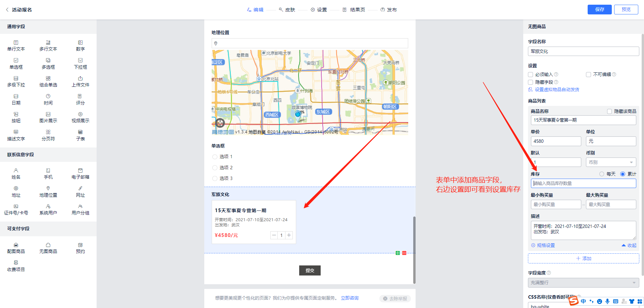This screenshot has height=308, width=644.
Task: Switch to the 皮肤 step tab
Action: point(287,10)
